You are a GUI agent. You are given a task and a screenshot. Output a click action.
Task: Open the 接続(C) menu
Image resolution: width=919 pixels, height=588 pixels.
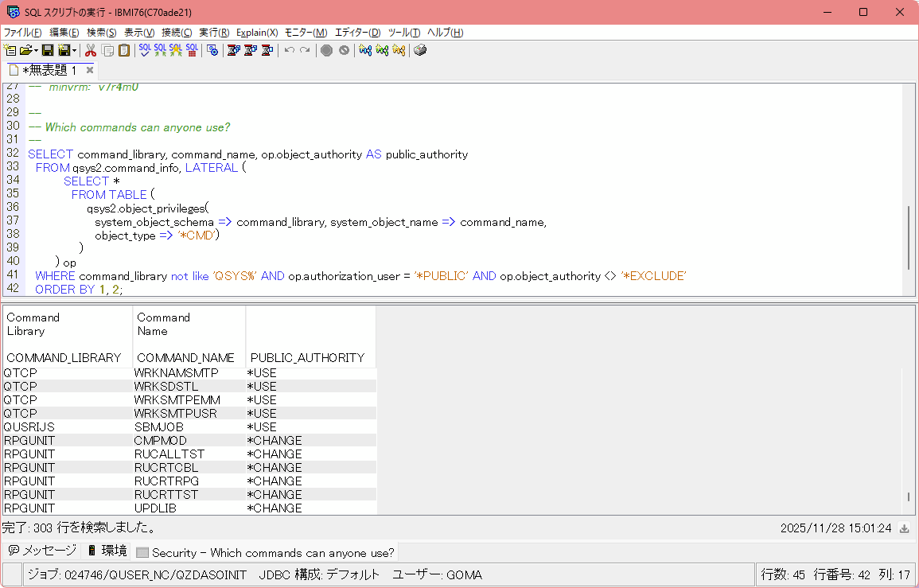[x=177, y=33]
